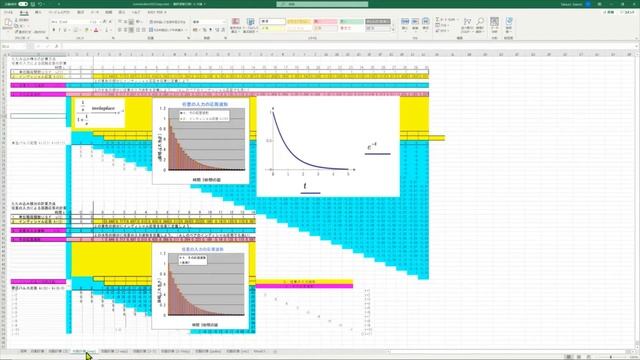Adjust the zoom slider in status bar
Image resolution: width=640 pixels, height=360 pixels.
(x=611, y=357)
